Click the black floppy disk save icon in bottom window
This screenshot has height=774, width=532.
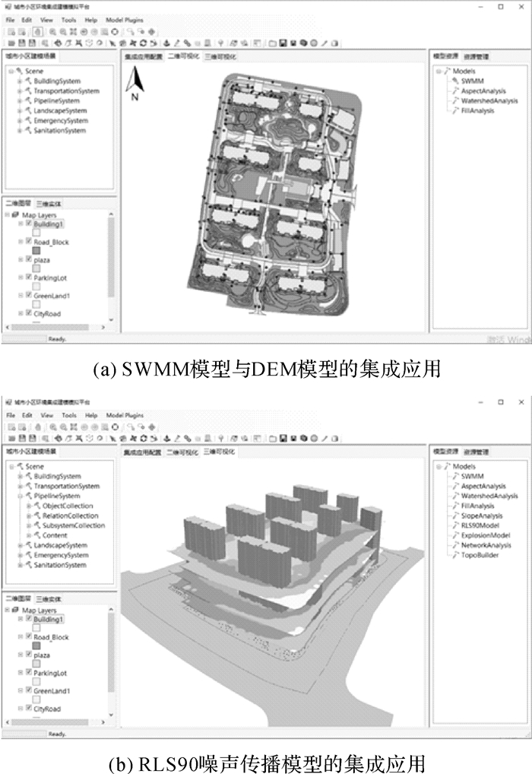pyautogui.click(x=283, y=439)
